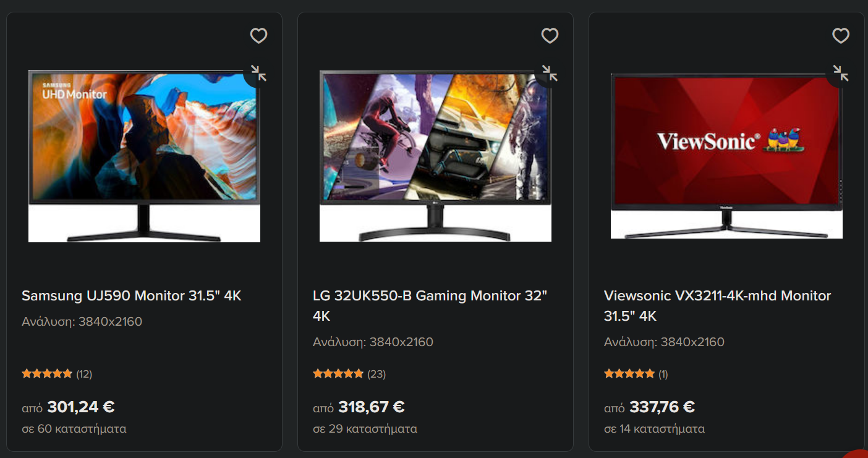The image size is (868, 458).
Task: Add LG 32UK550-B to comparison
Action: coord(550,74)
